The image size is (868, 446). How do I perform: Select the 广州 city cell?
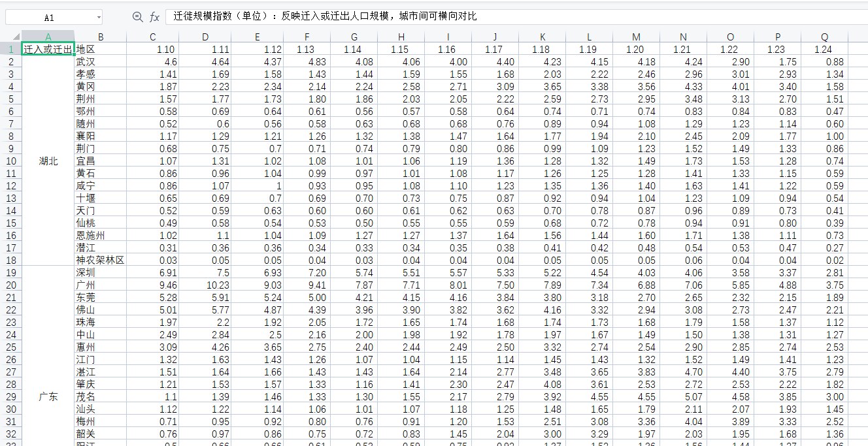click(101, 285)
